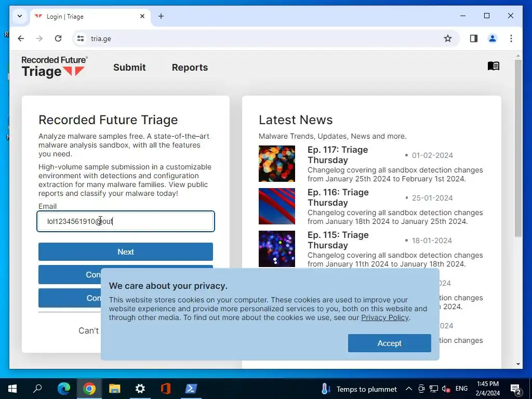View site information icon in address bar
This screenshot has width=532, height=399.
click(81, 38)
